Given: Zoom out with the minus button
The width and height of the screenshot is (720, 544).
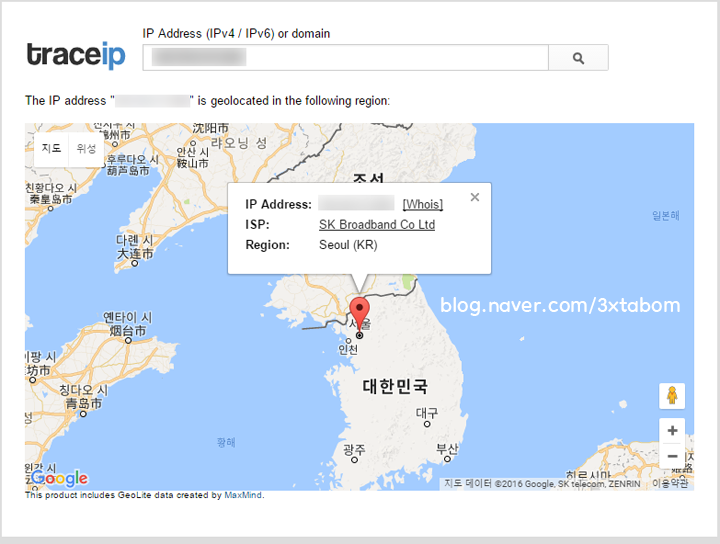Looking at the screenshot, I should [x=672, y=456].
